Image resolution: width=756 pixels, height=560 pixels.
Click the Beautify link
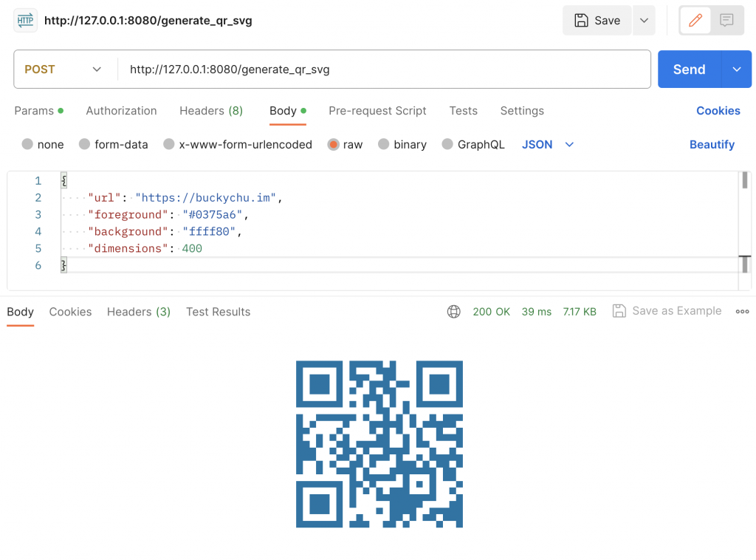[712, 144]
